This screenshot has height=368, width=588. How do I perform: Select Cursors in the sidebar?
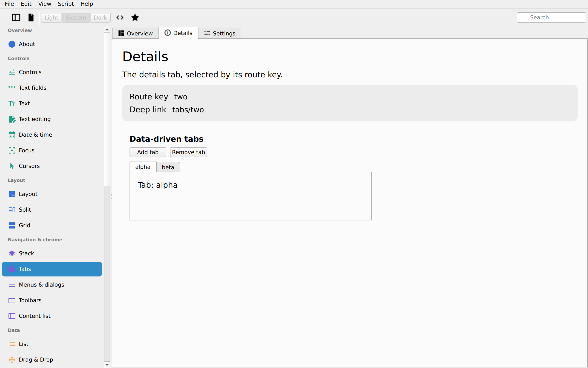52,166
